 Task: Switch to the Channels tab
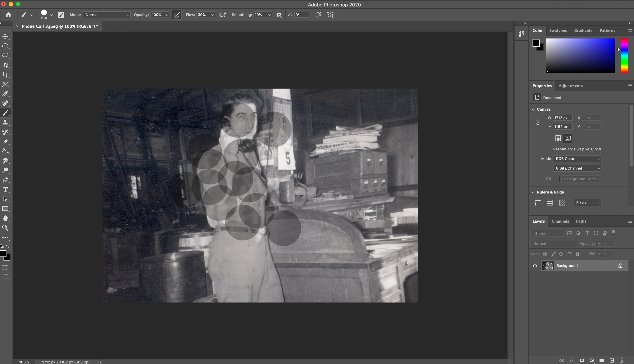(x=560, y=221)
